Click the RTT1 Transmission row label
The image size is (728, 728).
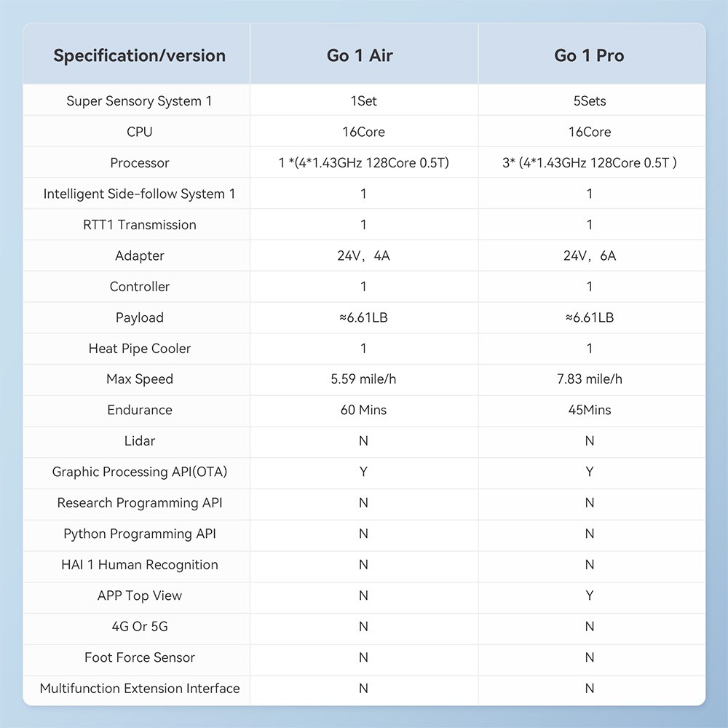point(139,225)
